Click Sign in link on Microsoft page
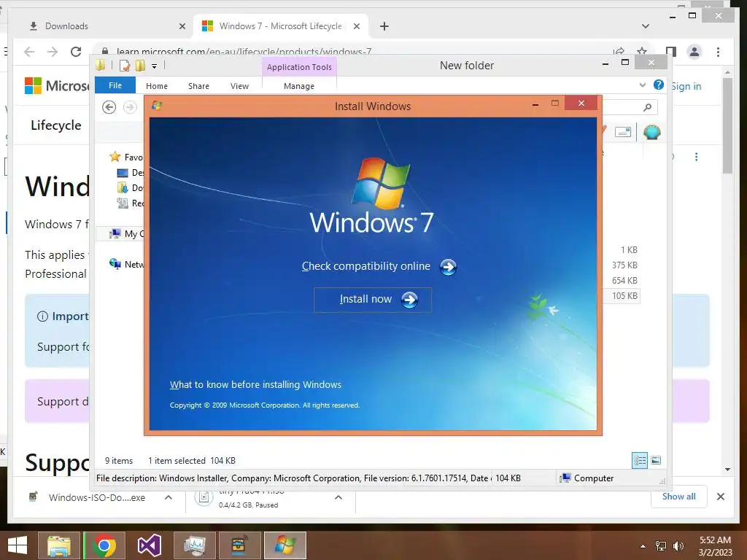Screen dimensions: 747x560 click(x=686, y=86)
